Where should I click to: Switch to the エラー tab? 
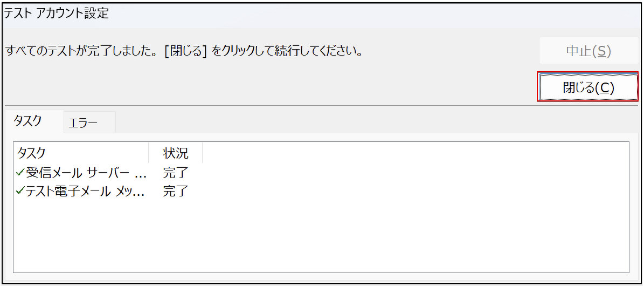[x=83, y=123]
